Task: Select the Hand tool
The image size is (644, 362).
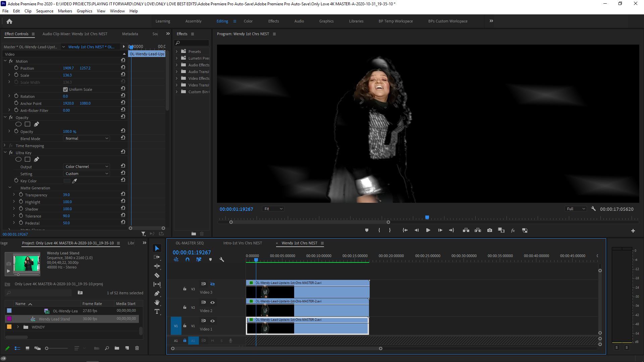Action: (157, 302)
